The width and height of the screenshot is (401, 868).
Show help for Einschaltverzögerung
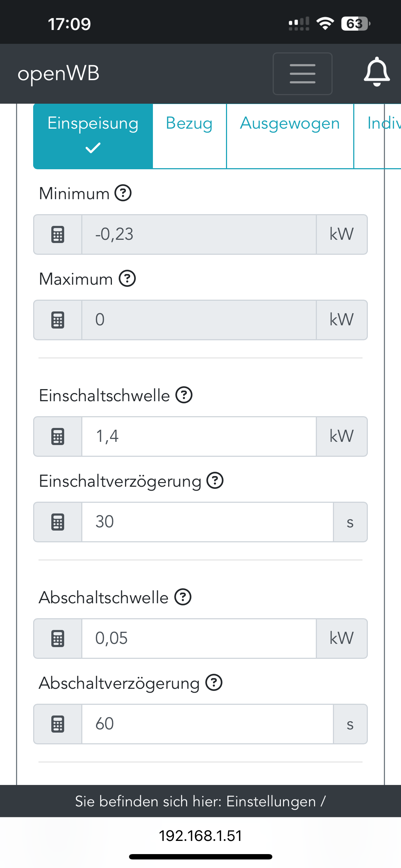(215, 481)
